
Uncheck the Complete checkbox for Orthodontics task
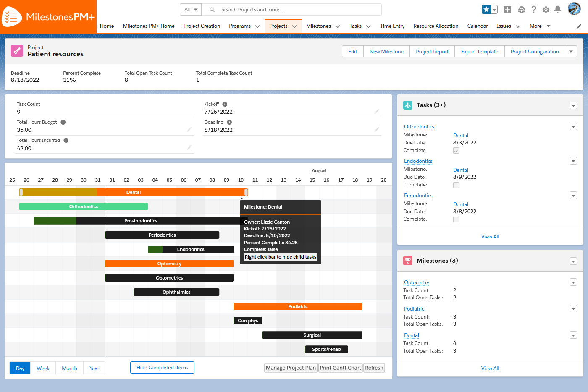(x=456, y=150)
